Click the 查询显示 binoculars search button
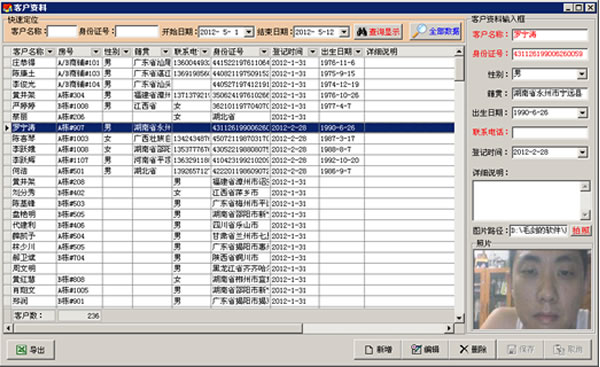This screenshot has width=600, height=367. click(378, 32)
